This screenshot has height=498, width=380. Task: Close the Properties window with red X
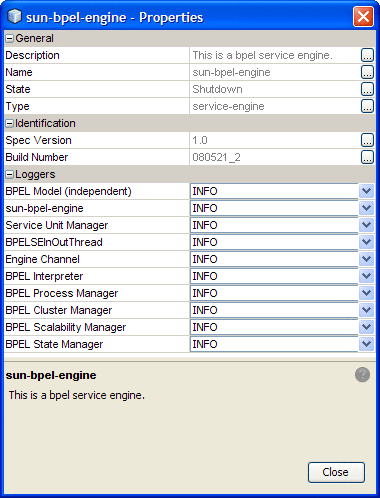pos(363,17)
